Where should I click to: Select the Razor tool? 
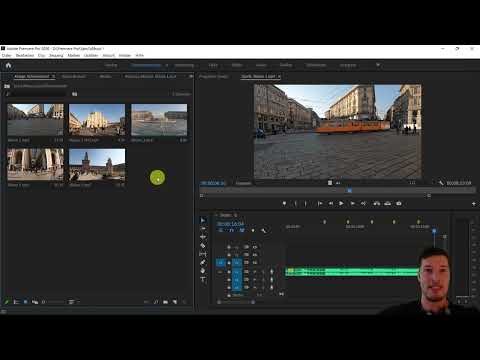[203, 246]
